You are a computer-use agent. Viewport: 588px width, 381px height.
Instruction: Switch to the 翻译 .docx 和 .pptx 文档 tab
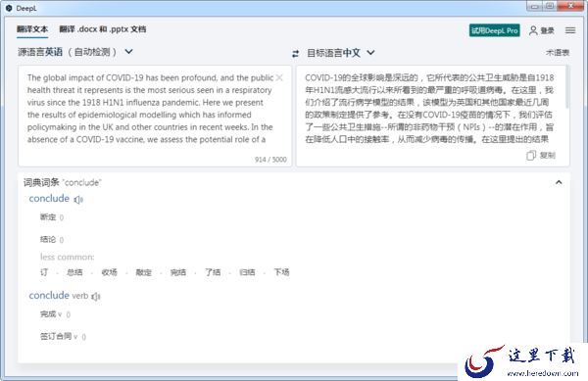[103, 28]
